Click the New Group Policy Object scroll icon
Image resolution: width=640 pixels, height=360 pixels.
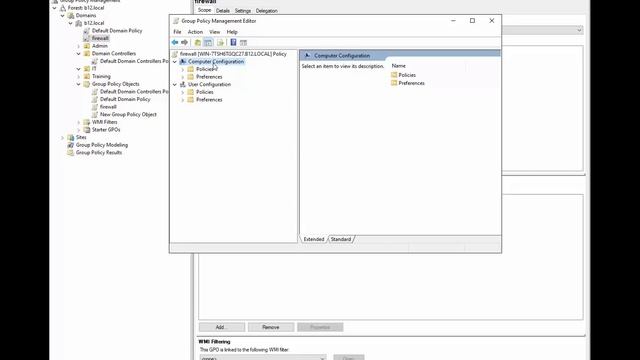95,115
